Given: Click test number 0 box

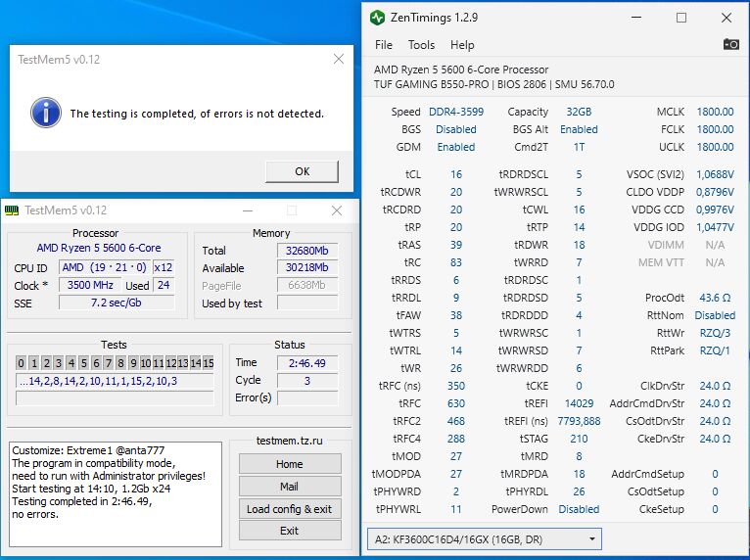Looking at the screenshot, I should click(21, 363).
